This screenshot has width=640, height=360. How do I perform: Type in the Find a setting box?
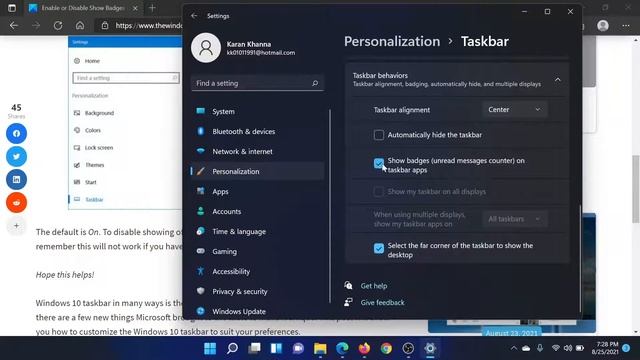(258, 83)
